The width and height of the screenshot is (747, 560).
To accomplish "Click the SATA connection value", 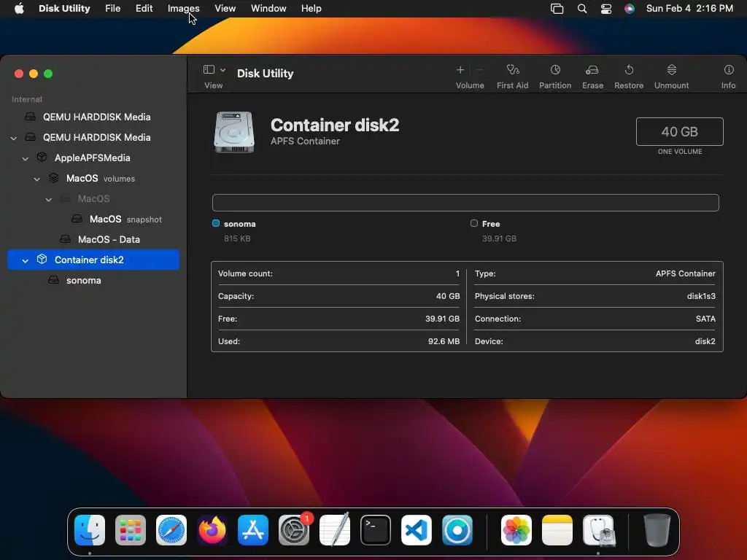I will pyautogui.click(x=705, y=319).
